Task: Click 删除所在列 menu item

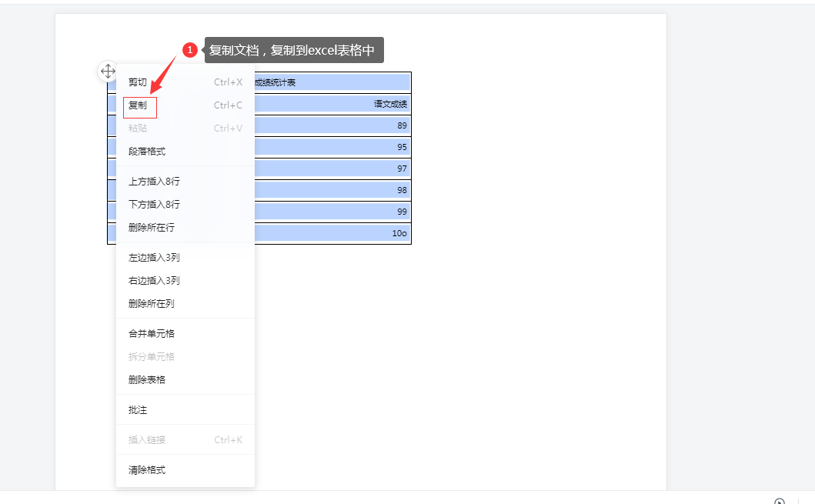Action: pos(185,303)
